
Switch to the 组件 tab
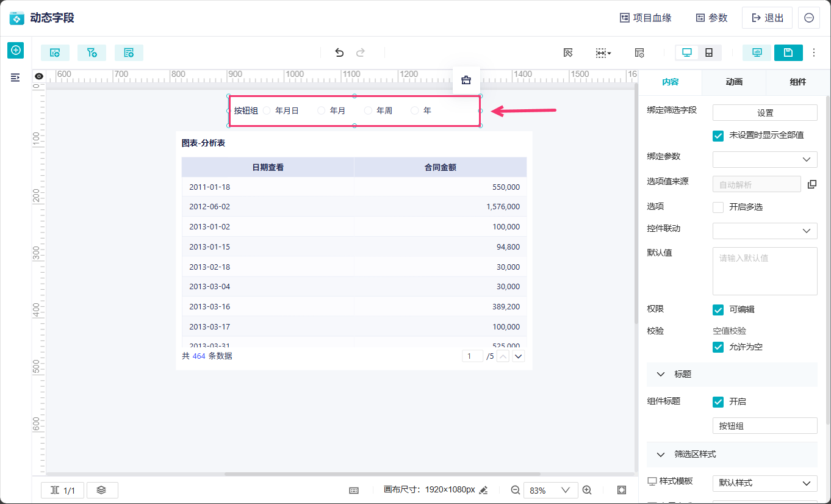coord(797,82)
